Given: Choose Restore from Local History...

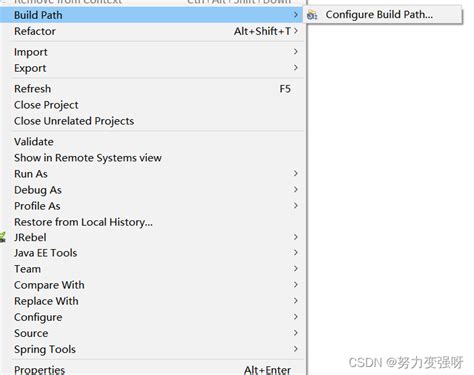Looking at the screenshot, I should (153, 222).
